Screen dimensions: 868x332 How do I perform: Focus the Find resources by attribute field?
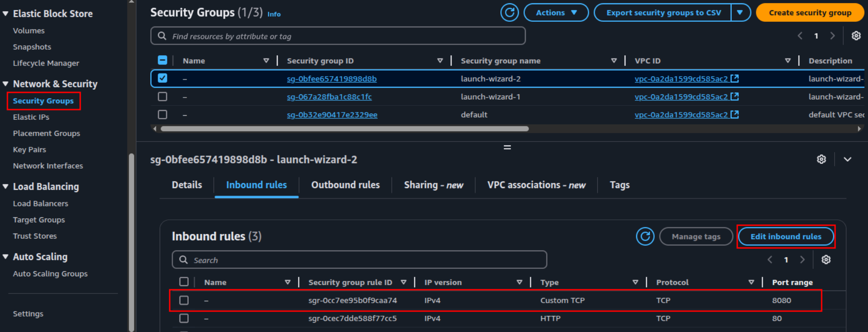(338, 36)
